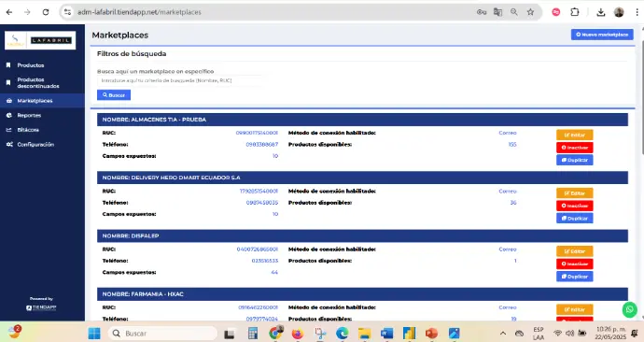Open the taskbar notifications bell
The image size is (644, 342).
[635, 334]
